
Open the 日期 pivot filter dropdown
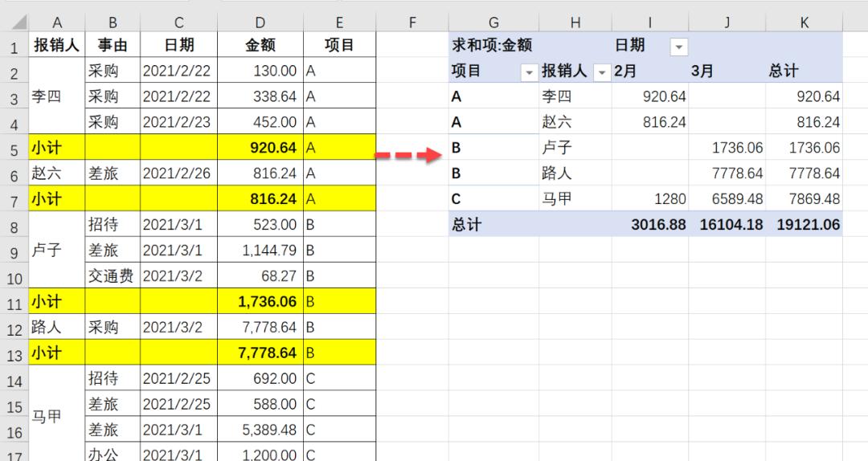click(x=678, y=47)
